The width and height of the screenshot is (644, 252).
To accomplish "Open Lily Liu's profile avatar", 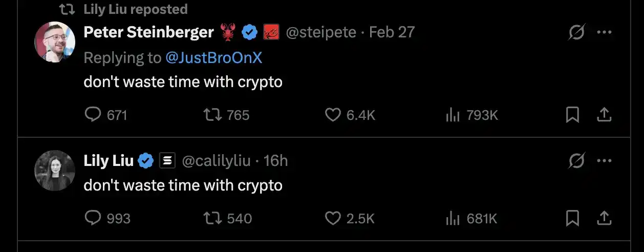I will [x=55, y=171].
